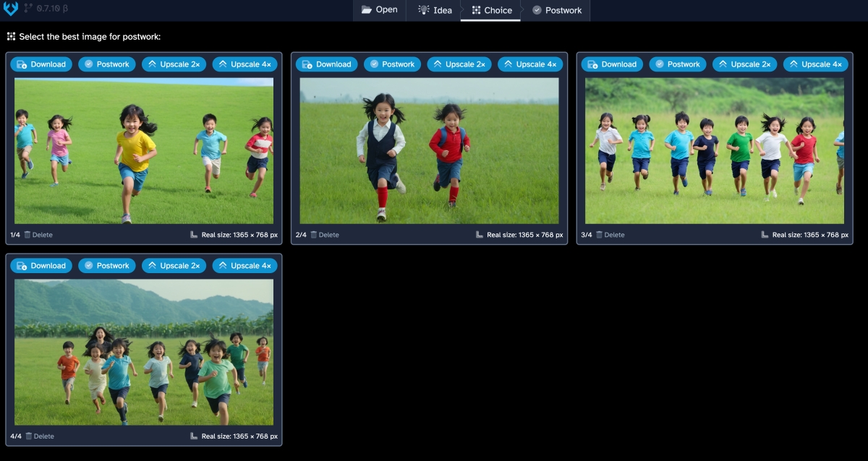Upscale 4× image 3/4
The height and width of the screenshot is (461, 868).
pyautogui.click(x=815, y=64)
